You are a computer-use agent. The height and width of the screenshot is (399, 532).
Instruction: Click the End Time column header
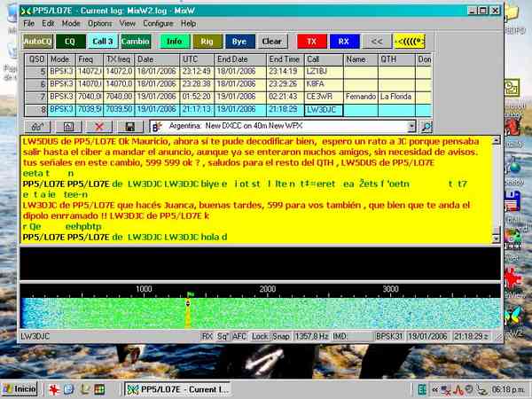click(x=286, y=59)
